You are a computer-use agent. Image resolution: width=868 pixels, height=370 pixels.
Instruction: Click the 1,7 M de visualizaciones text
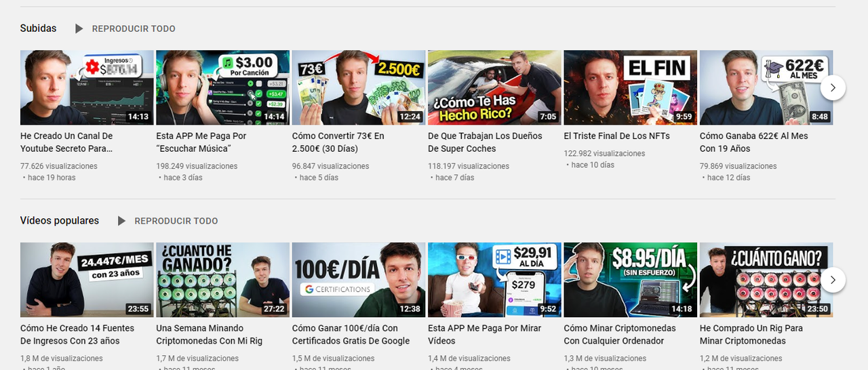pyautogui.click(x=197, y=358)
